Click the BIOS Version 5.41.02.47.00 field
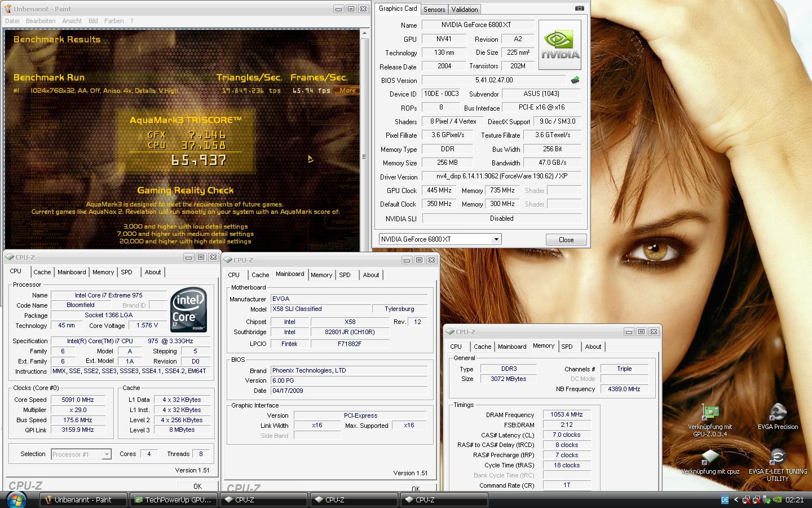The width and height of the screenshot is (812, 508). pos(494,80)
